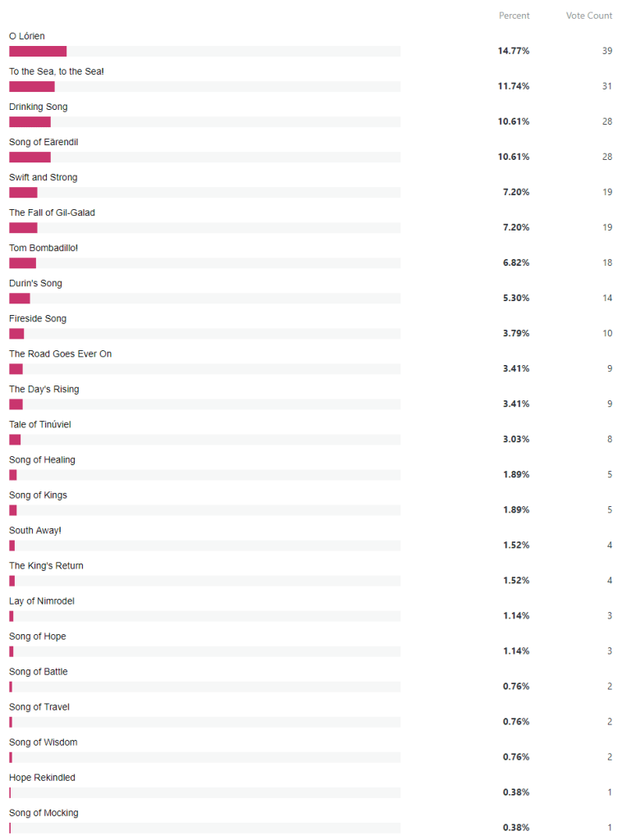Click the percent value for Song of Mocking
Image resolution: width=622 pixels, height=840 pixels.
pos(516,827)
